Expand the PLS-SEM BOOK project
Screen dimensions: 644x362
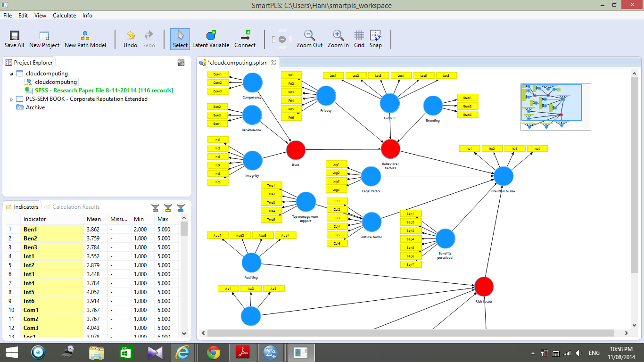coord(11,99)
